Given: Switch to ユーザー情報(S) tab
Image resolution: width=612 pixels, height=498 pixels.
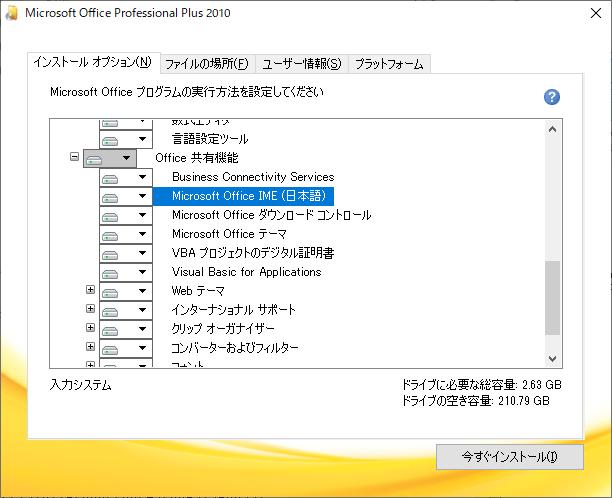Looking at the screenshot, I should [x=302, y=64].
